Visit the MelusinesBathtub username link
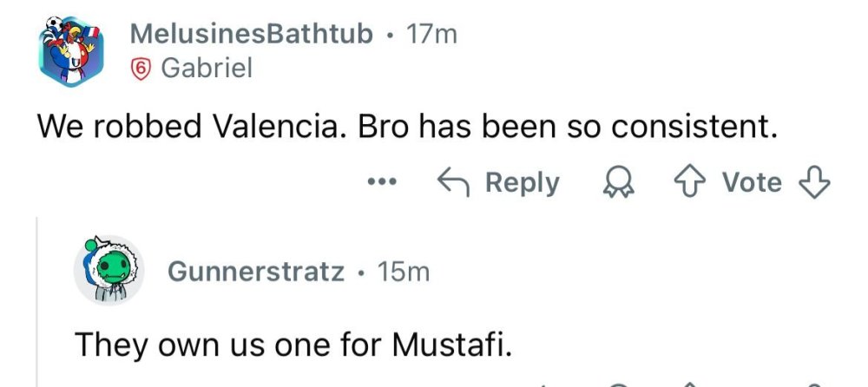 tap(252, 35)
